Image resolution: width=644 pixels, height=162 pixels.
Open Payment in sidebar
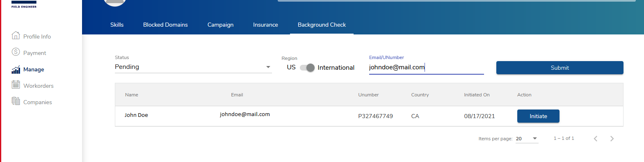click(34, 53)
